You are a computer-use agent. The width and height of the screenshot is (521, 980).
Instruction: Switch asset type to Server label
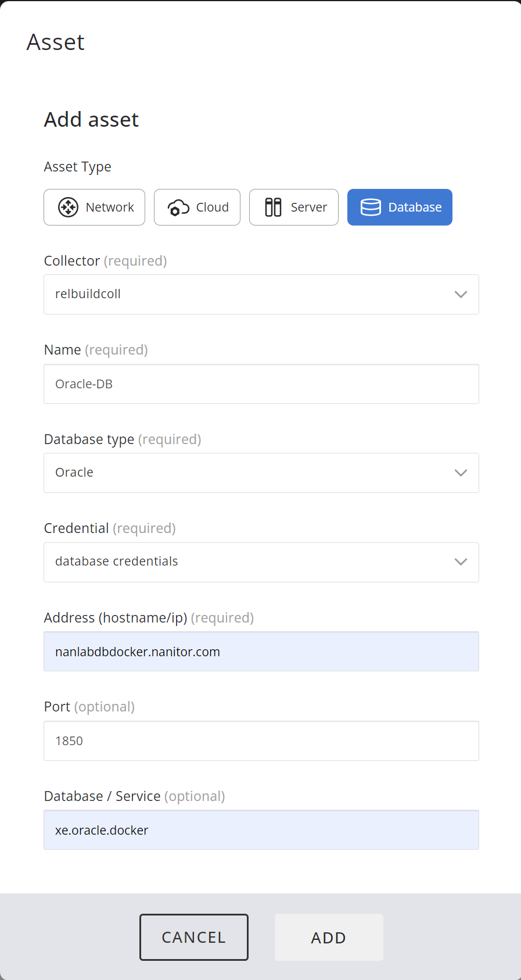[x=308, y=207]
